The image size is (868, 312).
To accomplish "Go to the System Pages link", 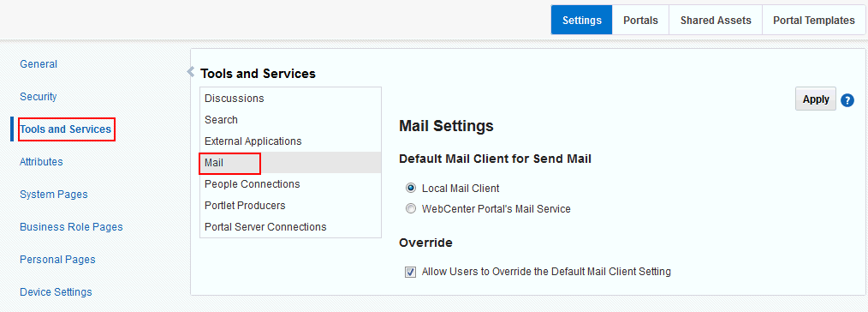I will point(54,195).
